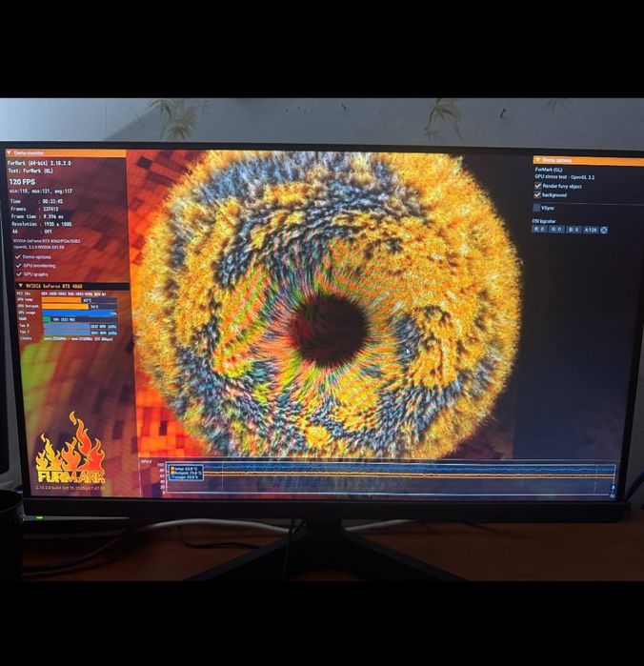Screen dimensions: 644x666
Task: Click the GPU hotspot temperature bar
Action: (x=79, y=306)
